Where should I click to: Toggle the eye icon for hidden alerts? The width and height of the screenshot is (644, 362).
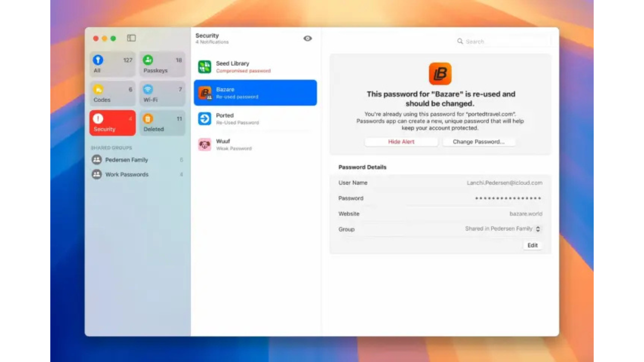[x=308, y=39]
